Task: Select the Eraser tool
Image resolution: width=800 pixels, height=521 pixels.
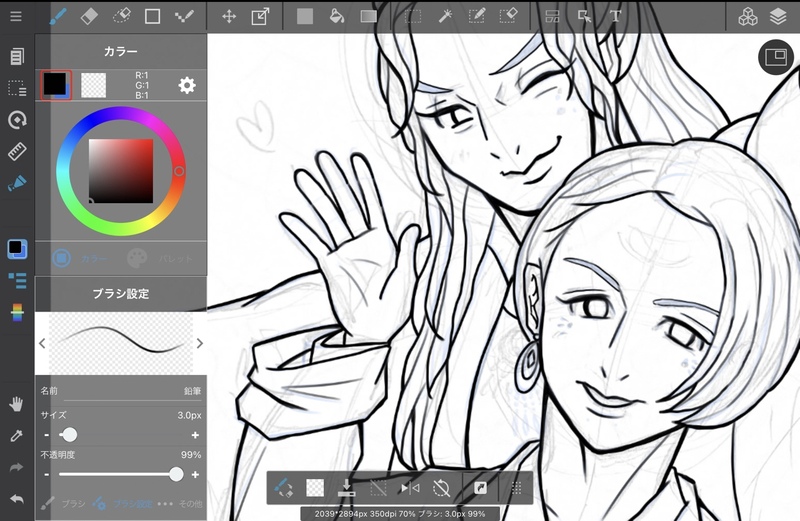Action: (89, 16)
